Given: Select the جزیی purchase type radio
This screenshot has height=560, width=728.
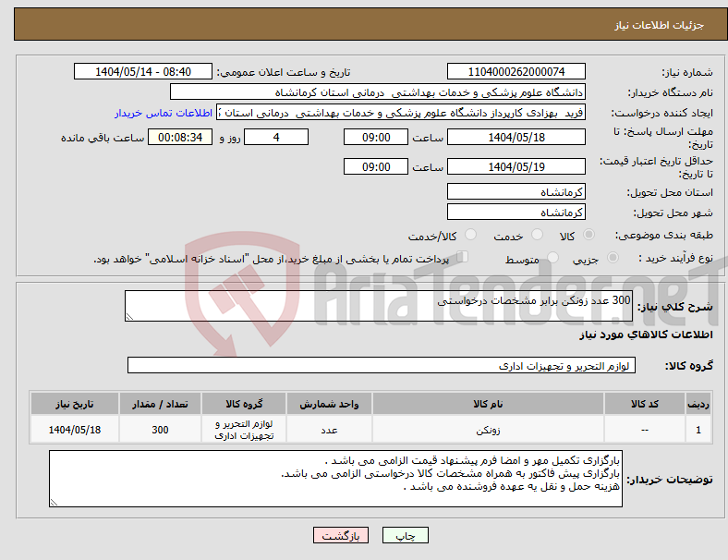Looking at the screenshot, I should coord(613,258).
